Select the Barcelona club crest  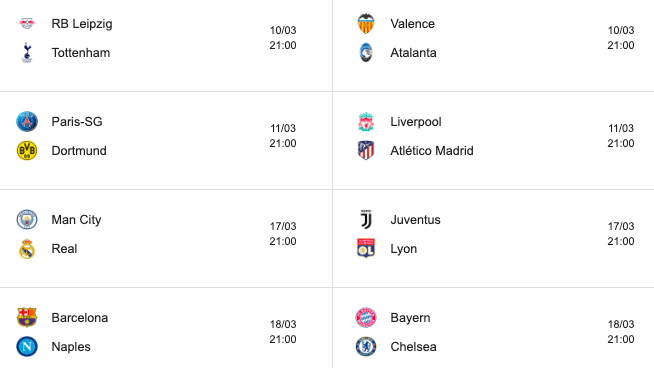[x=27, y=318]
